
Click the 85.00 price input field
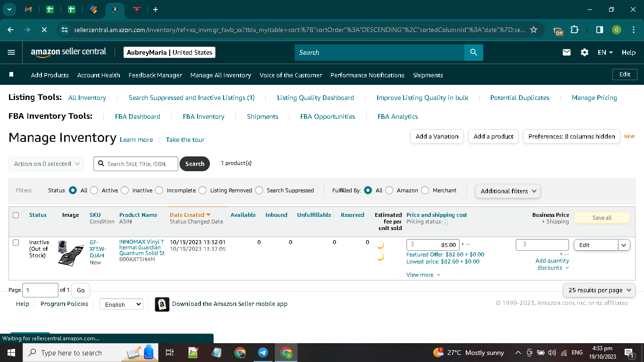tap(433, 245)
